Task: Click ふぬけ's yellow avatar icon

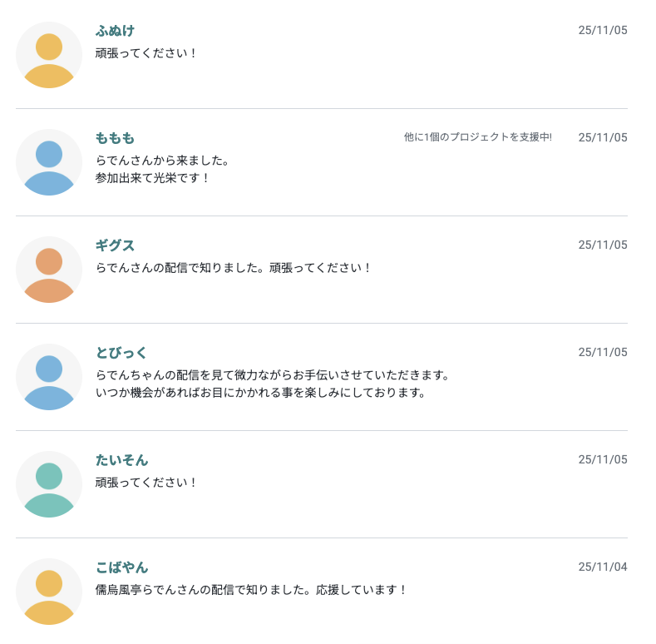Action: [x=49, y=55]
